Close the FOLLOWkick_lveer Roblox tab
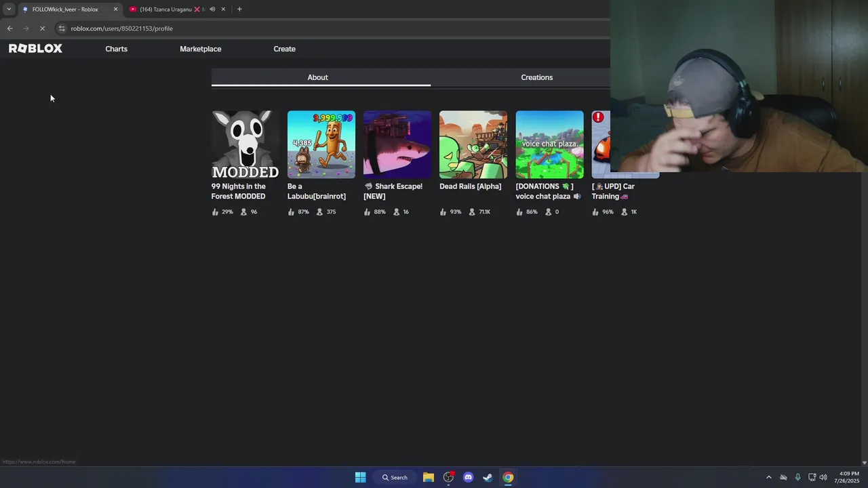868x488 pixels. [115, 9]
